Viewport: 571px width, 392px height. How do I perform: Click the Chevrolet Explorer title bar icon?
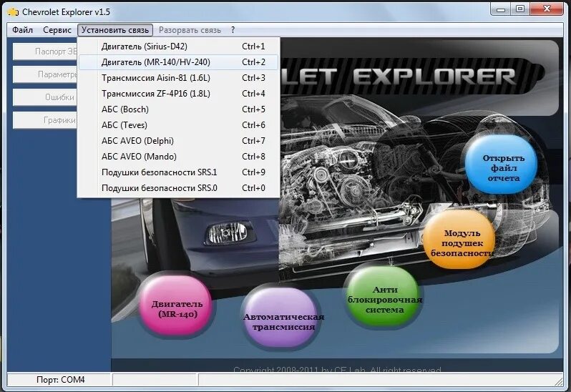point(13,12)
